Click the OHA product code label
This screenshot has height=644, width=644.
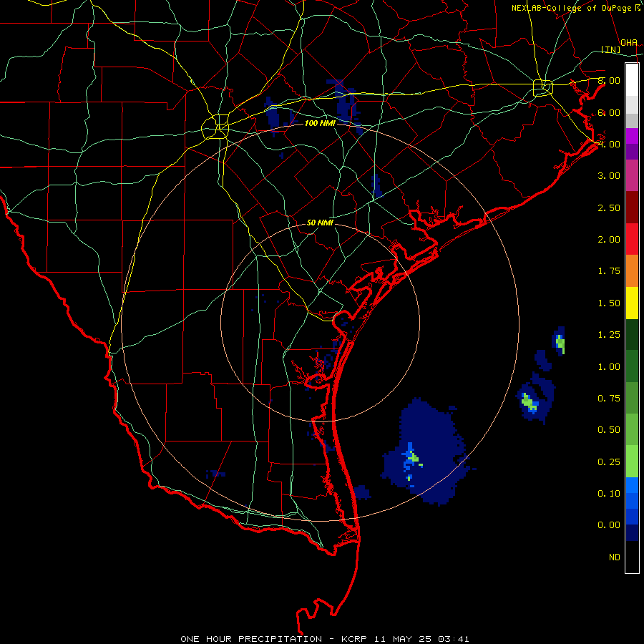tap(629, 43)
